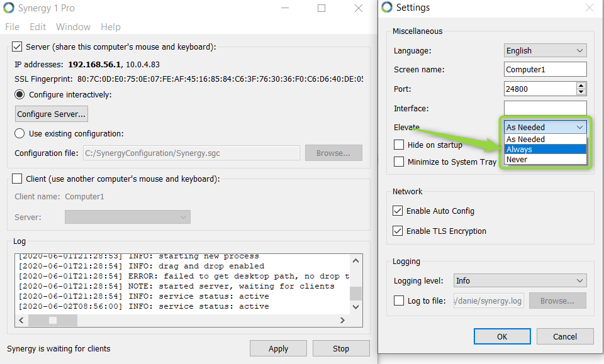The height and width of the screenshot is (364, 604).
Task: Click the log vertical scrollbar thumb
Action: tap(355, 294)
